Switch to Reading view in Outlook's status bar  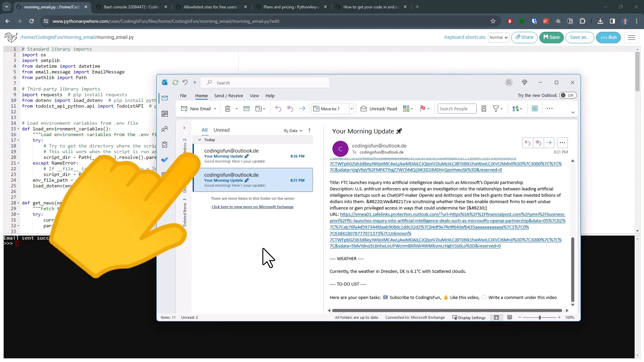[509, 317]
